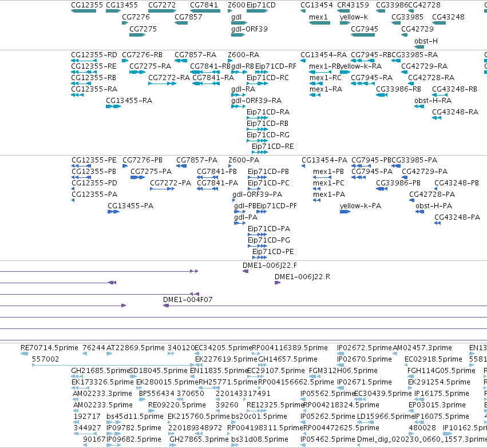Screen dimensions: 487x448
Task: Open the CG7841-PB protein label
Action: click(217, 172)
